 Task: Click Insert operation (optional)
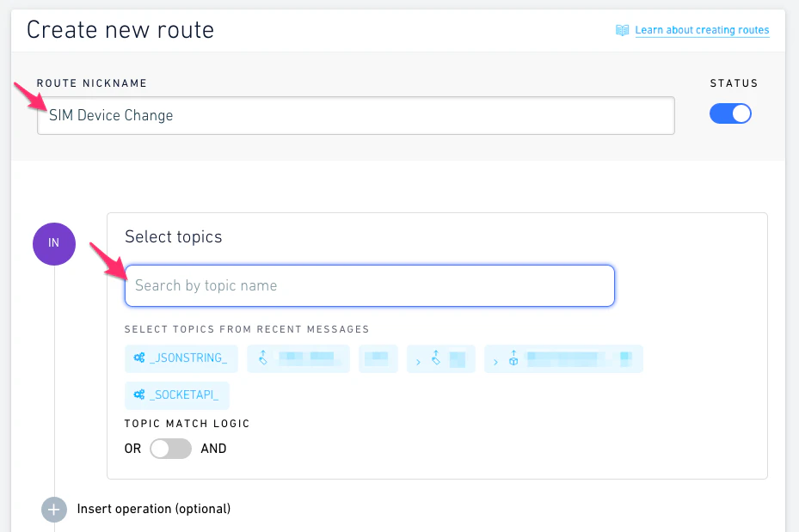click(x=153, y=509)
